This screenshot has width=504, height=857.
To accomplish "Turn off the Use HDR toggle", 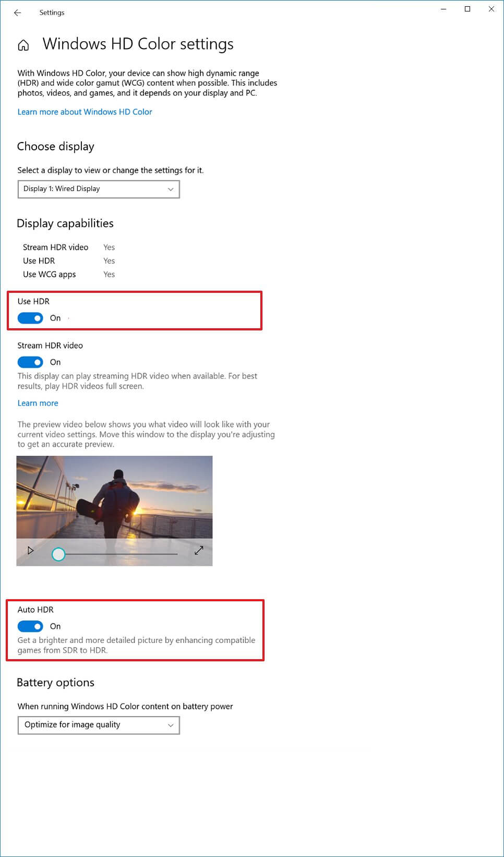I will click(30, 318).
